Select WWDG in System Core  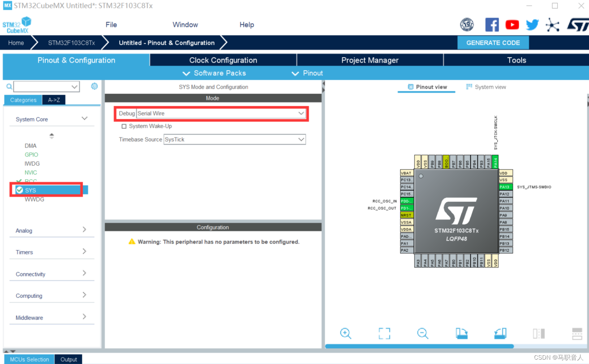click(34, 199)
